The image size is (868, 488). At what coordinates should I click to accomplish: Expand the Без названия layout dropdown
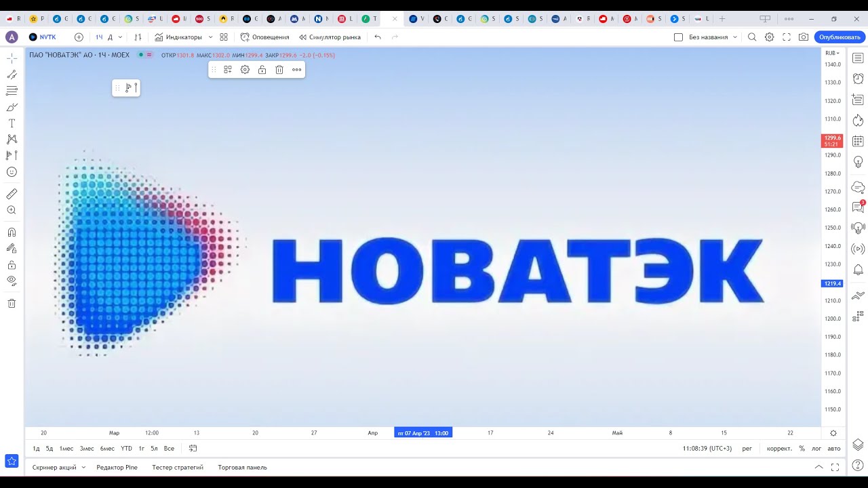735,37
